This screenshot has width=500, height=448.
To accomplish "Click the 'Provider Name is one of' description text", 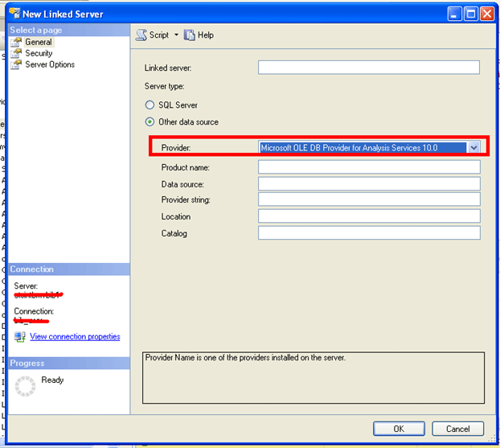I will pos(245,357).
